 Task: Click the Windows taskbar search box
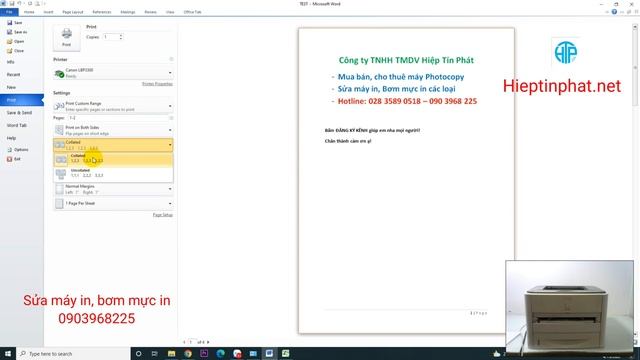coord(73,353)
